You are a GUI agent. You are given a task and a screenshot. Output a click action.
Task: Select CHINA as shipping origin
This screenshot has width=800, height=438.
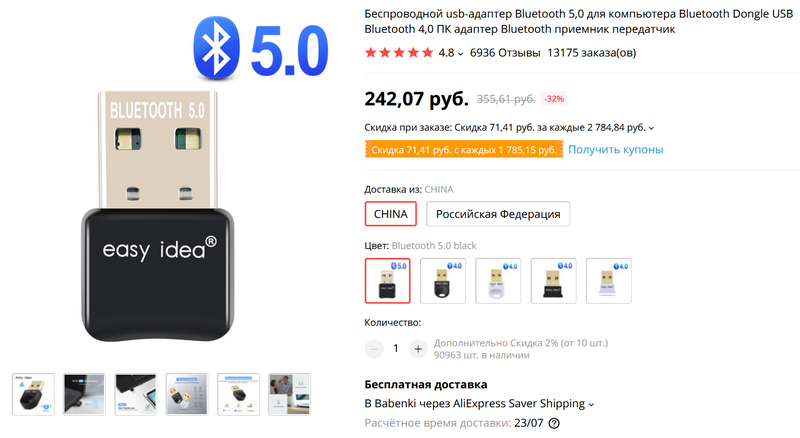click(391, 214)
